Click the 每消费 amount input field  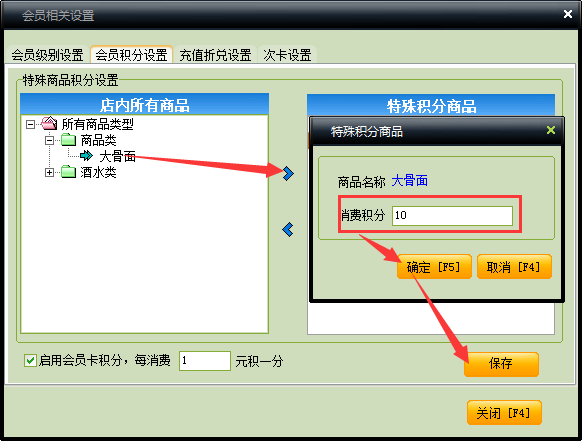click(205, 360)
